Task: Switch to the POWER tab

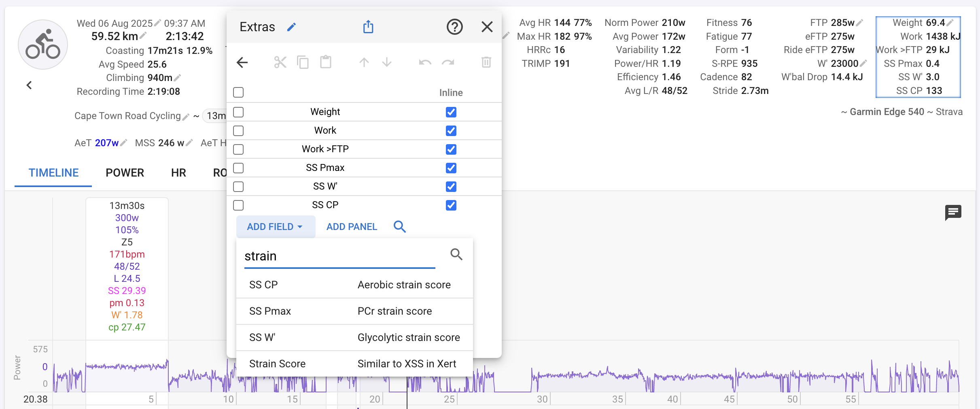Action: click(125, 173)
